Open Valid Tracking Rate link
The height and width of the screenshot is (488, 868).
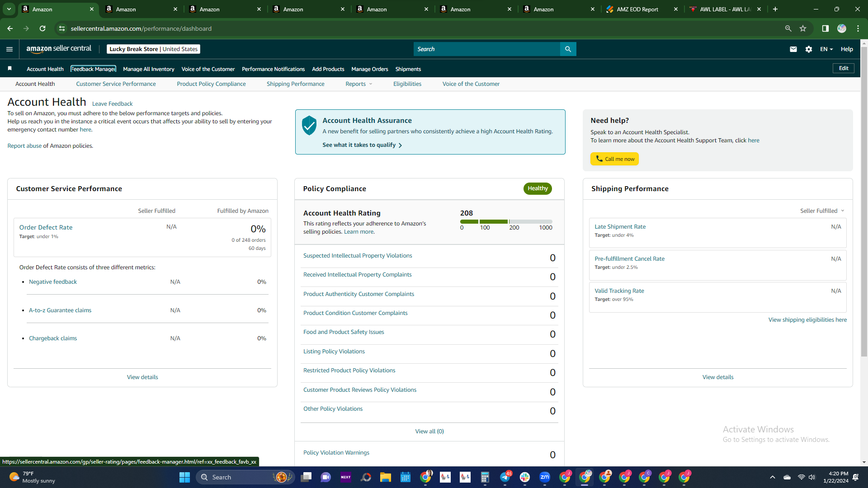pyautogui.click(x=619, y=291)
